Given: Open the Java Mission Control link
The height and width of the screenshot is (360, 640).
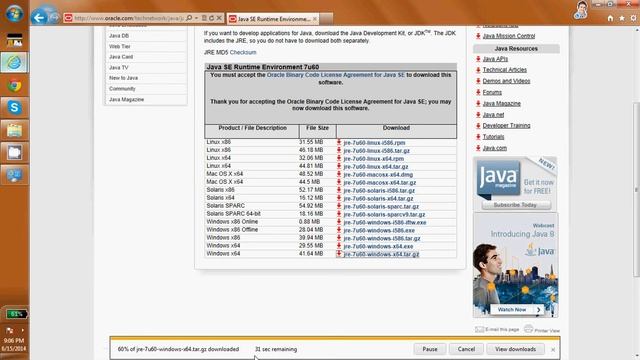Looking at the screenshot, I should tap(509, 36).
